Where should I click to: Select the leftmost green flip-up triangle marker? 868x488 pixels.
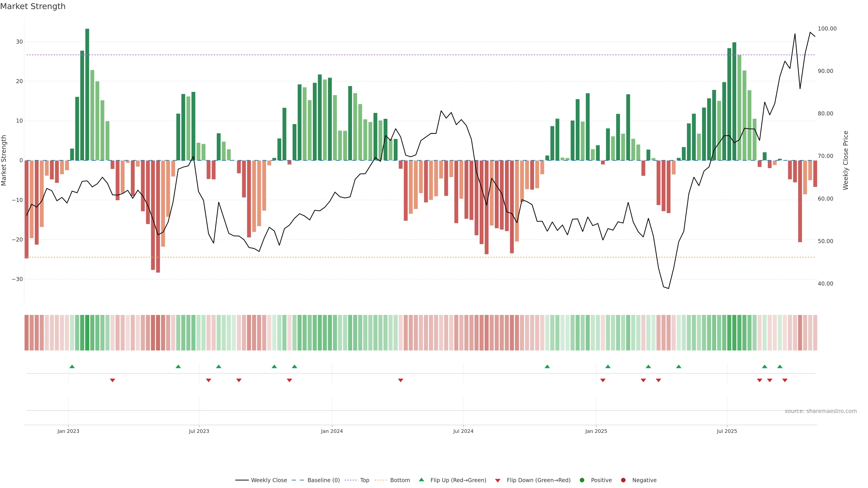tap(72, 366)
